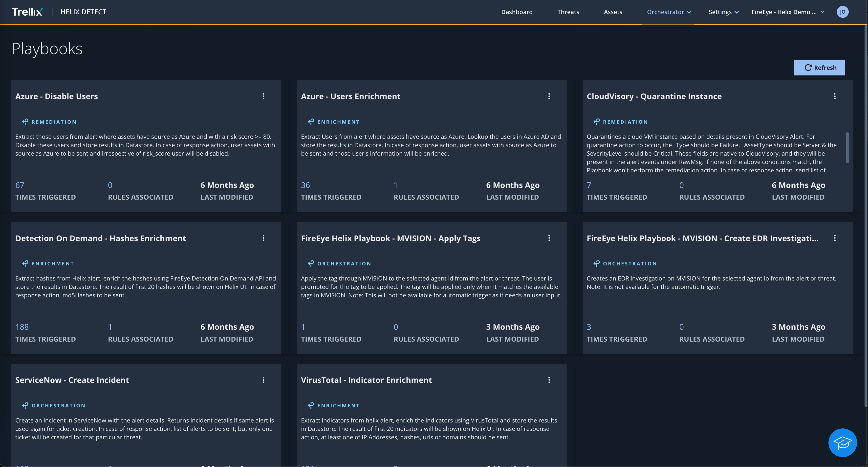Click the 1 rules associated on Azure - Users Enrichment
Viewport: 868px width, 467px height.
pos(396,185)
